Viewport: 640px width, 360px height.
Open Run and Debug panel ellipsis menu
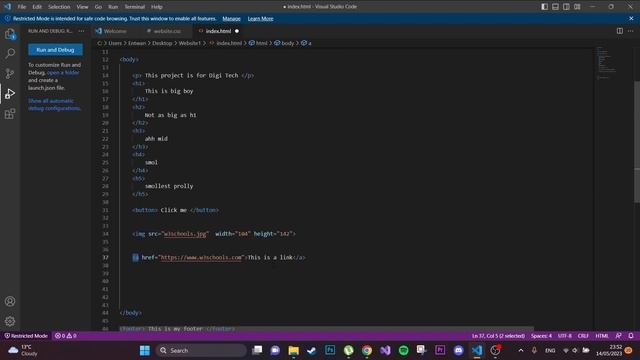(81, 31)
